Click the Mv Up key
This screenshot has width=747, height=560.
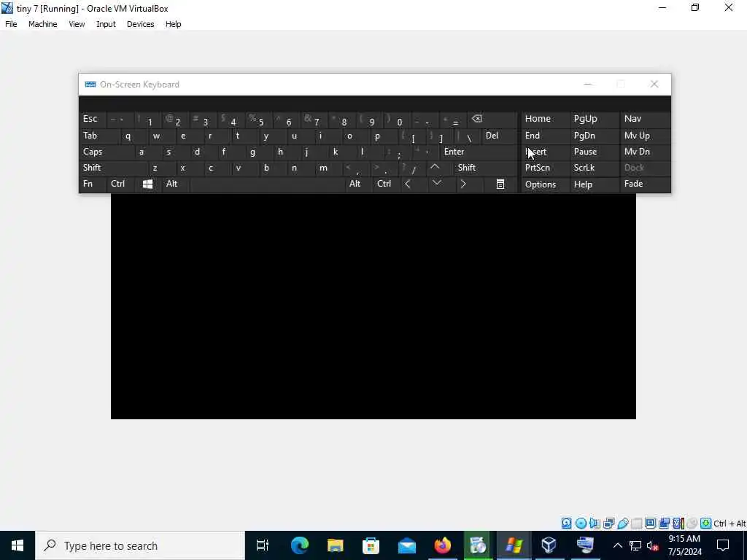point(645,136)
